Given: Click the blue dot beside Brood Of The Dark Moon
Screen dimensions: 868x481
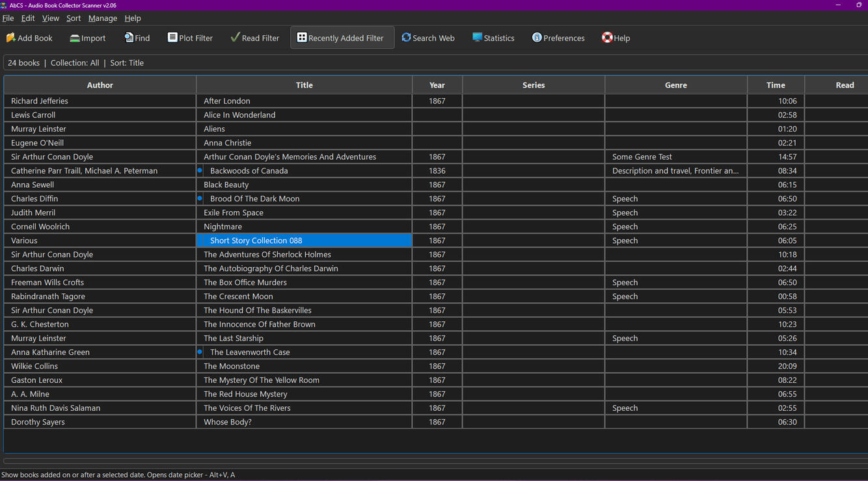Looking at the screenshot, I should click(200, 198).
